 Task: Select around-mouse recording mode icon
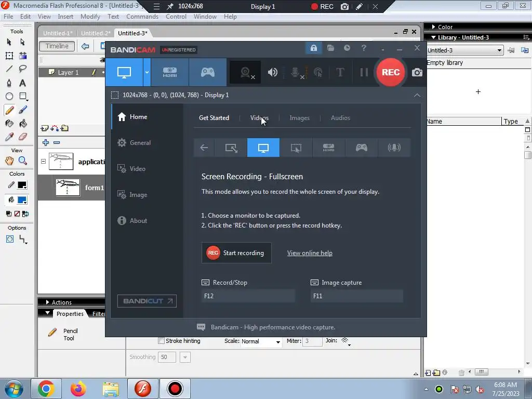(x=296, y=148)
